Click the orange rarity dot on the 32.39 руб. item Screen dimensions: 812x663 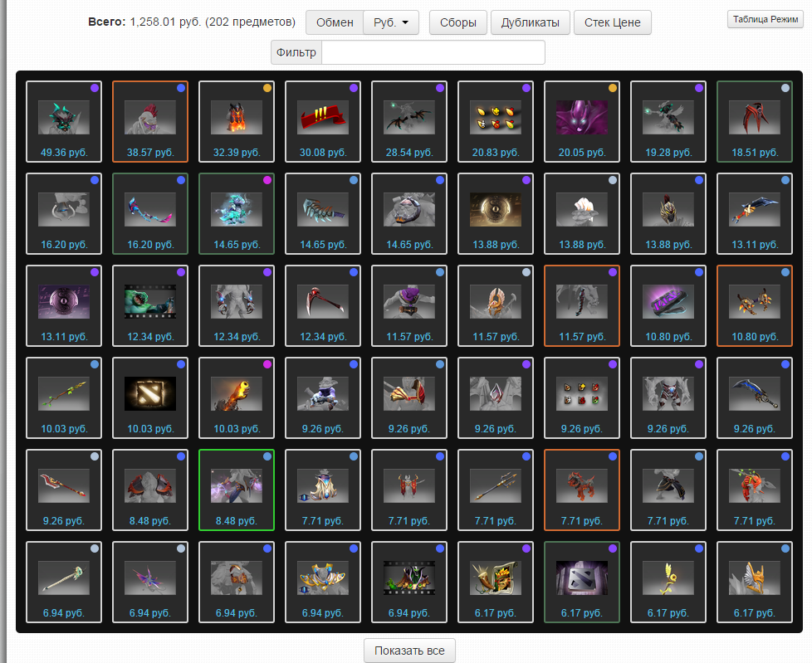click(267, 88)
